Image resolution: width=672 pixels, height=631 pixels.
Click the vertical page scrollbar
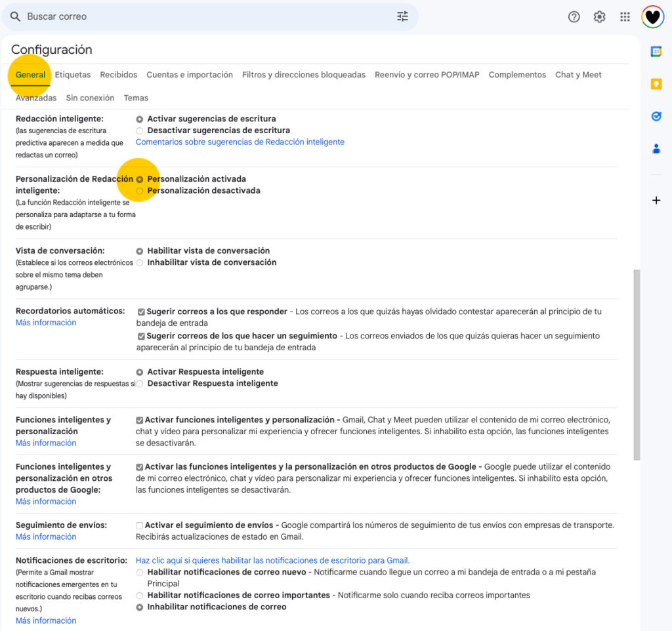click(x=637, y=365)
